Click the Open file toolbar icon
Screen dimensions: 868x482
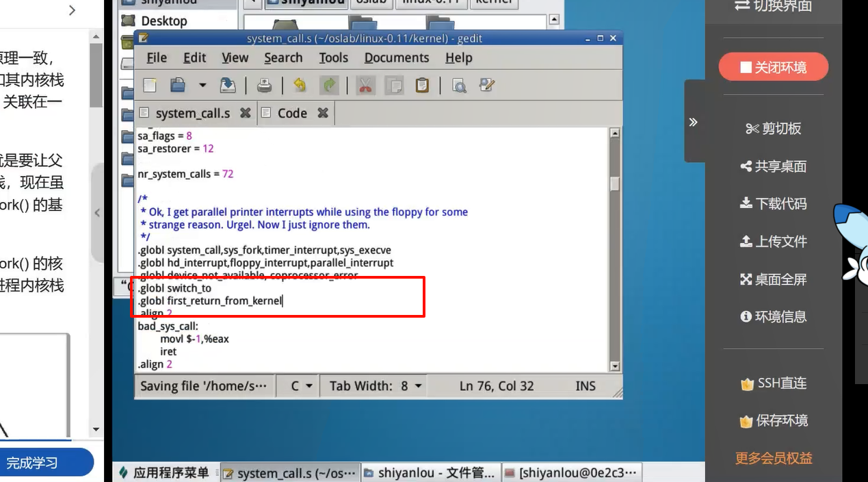click(x=178, y=86)
